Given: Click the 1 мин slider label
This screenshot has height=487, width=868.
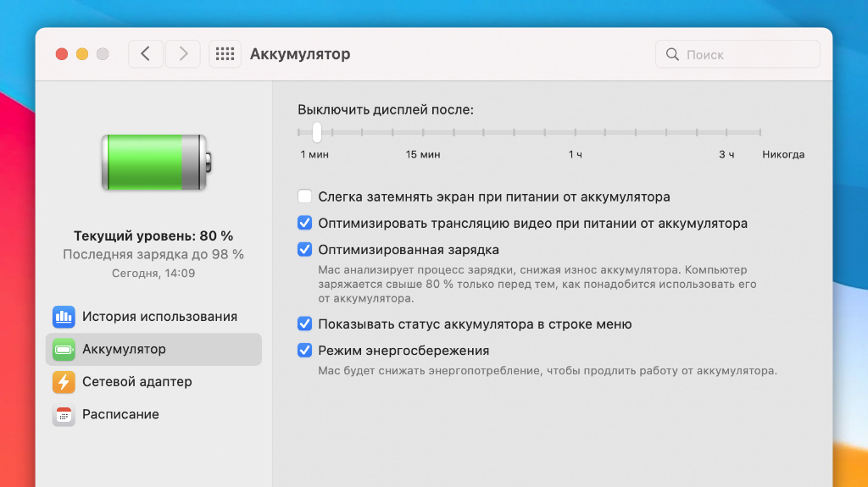Looking at the screenshot, I should tap(314, 154).
